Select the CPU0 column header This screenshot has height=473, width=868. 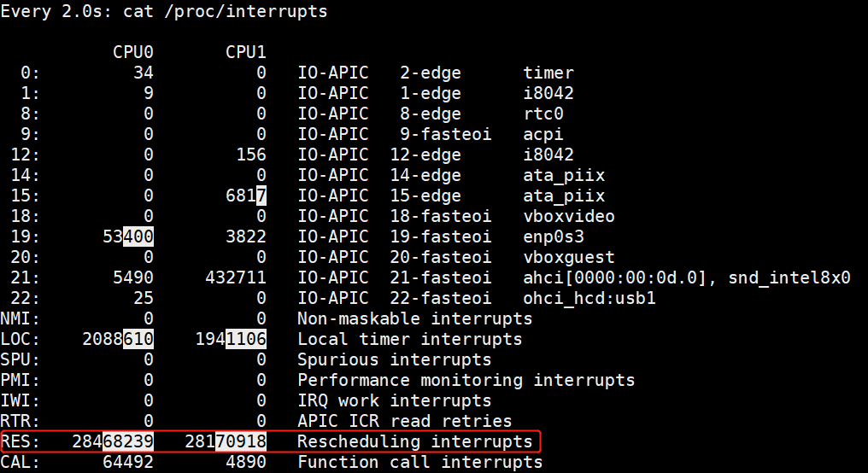[x=133, y=52]
